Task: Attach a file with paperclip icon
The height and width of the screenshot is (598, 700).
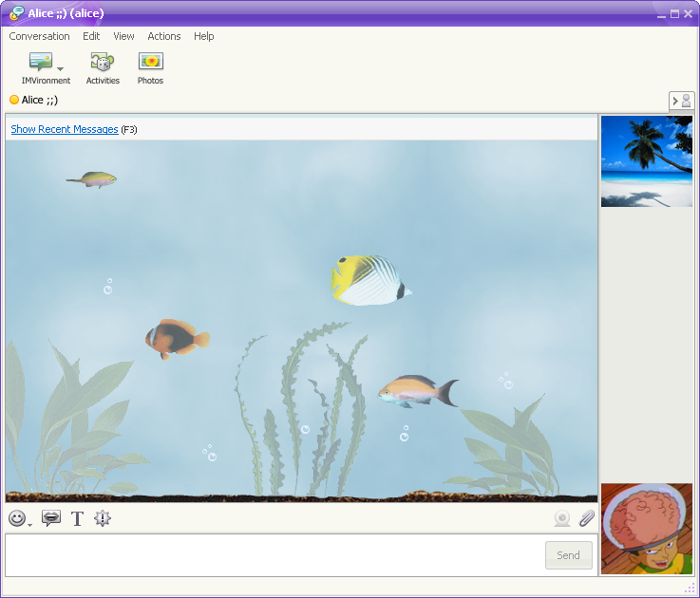Action: (587, 518)
